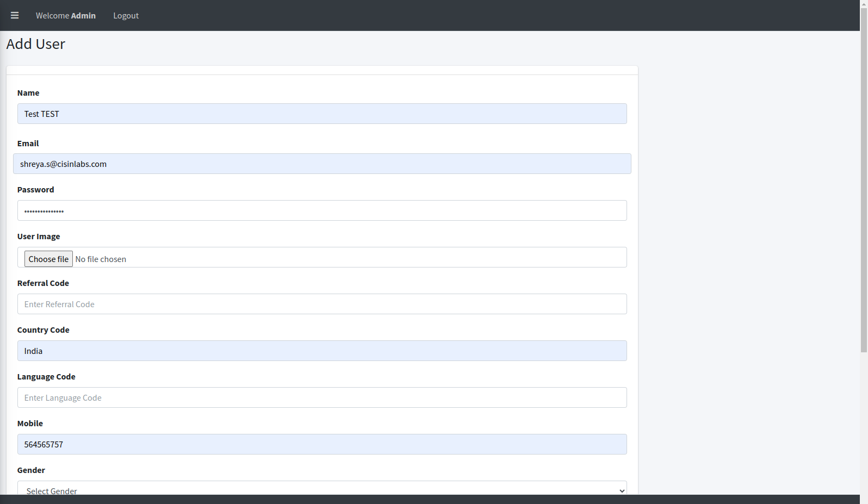Open the hamburger sidebar menu icon

[x=15, y=15]
